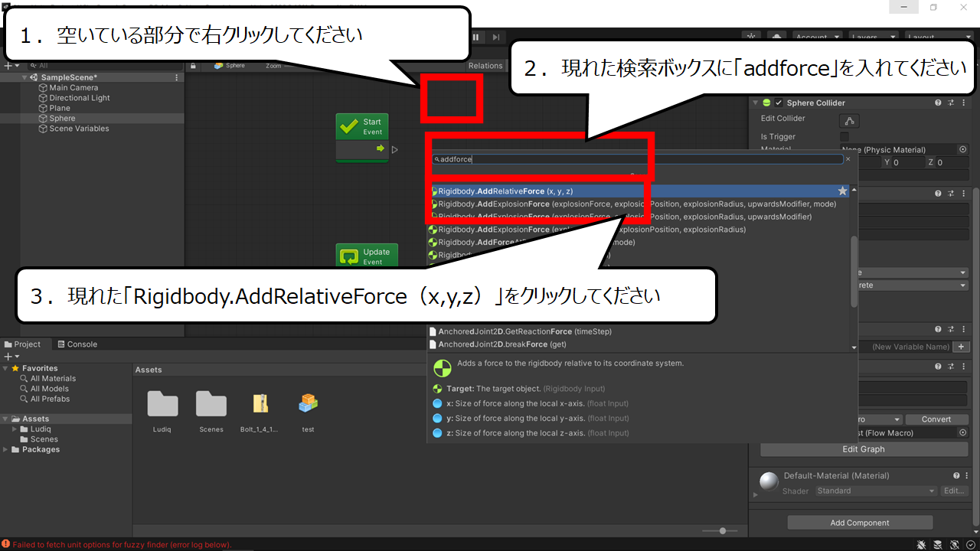Expand the Packages folder in Project
The height and width of the screenshot is (551, 980).
pos(6,449)
